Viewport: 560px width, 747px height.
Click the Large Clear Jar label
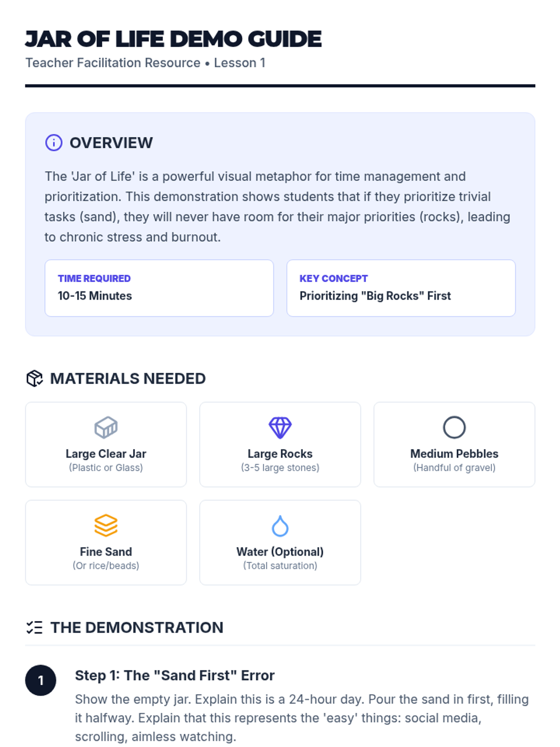pyautogui.click(x=106, y=454)
